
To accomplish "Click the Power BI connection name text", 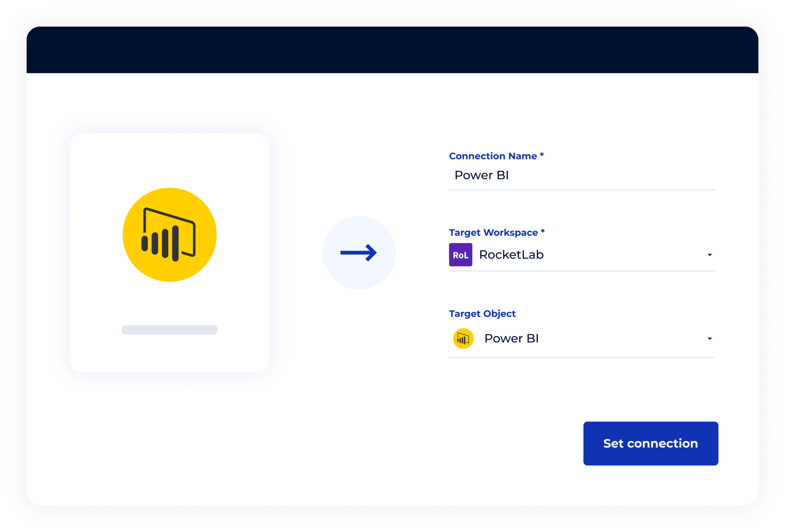I will tap(482, 175).
